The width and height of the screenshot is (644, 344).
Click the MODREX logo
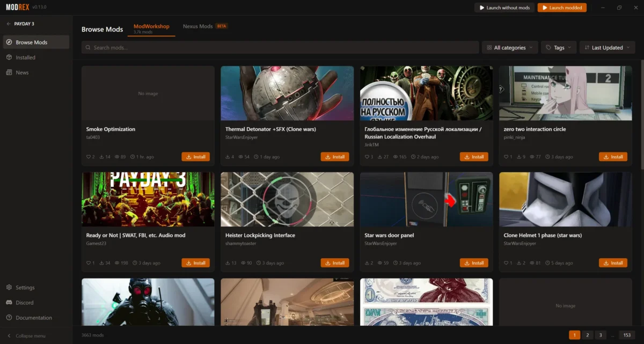coord(17,8)
